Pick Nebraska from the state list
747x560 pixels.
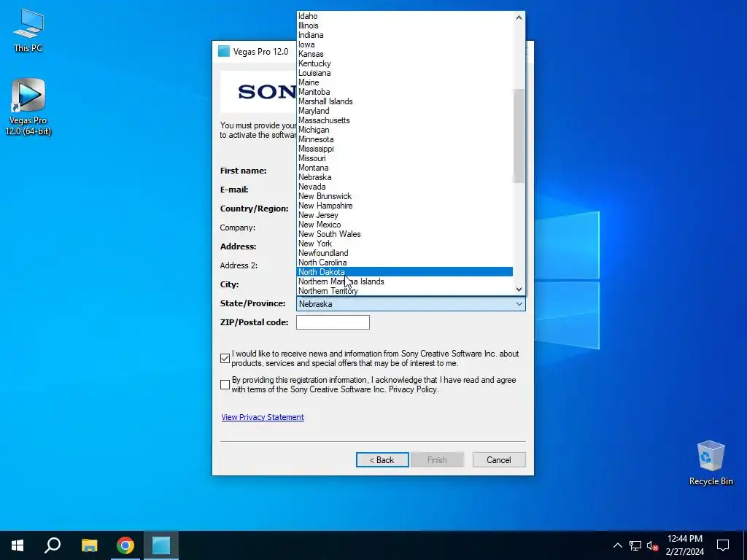point(404,177)
